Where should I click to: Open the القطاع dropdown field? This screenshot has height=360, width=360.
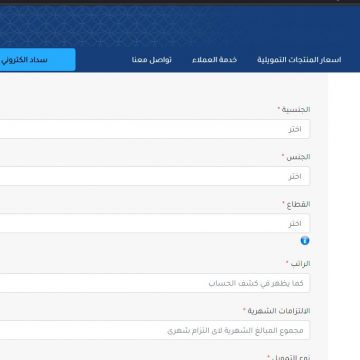pos(155,223)
